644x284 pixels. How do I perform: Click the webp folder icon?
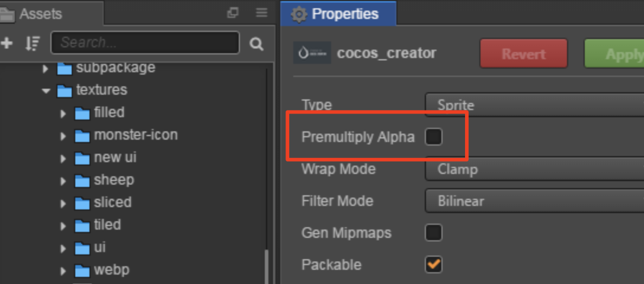click(82, 272)
